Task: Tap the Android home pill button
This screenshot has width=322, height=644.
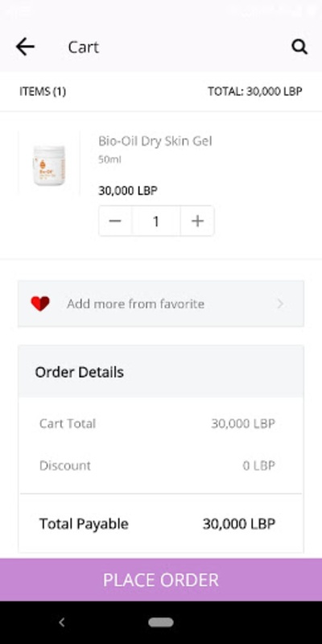Action: (161, 622)
